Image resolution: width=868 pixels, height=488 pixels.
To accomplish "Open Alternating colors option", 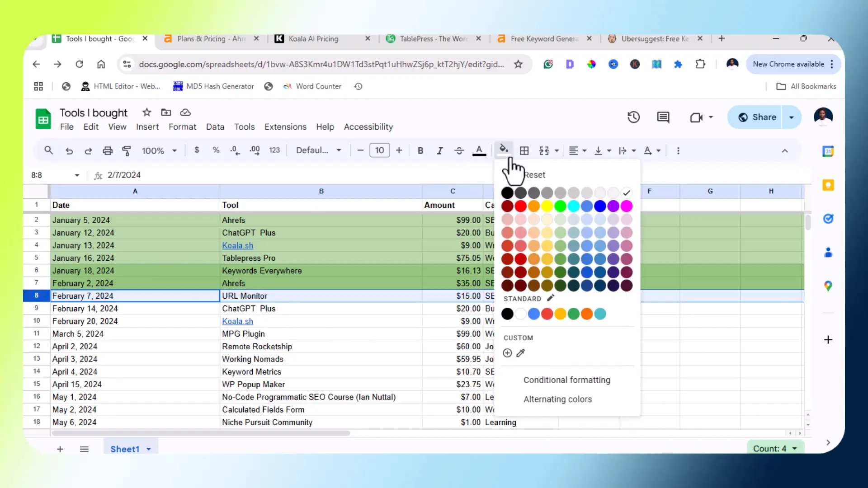I will click(557, 399).
